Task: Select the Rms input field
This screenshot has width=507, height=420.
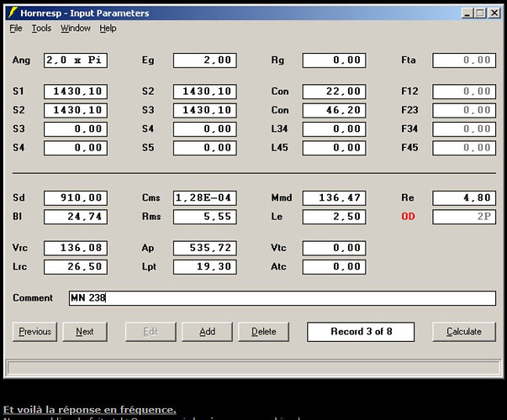Action: [205, 217]
